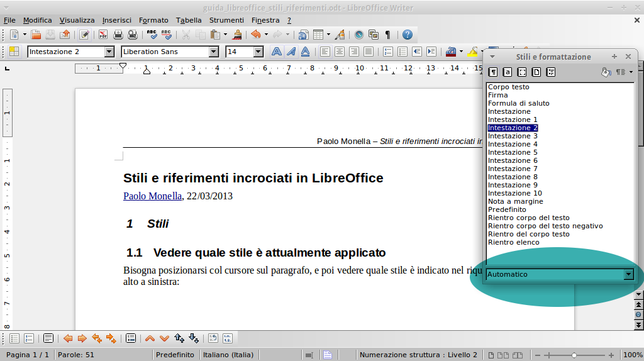This screenshot has height=361, width=644.
Task: Click the send document by email icon
Action: (x=65, y=35)
